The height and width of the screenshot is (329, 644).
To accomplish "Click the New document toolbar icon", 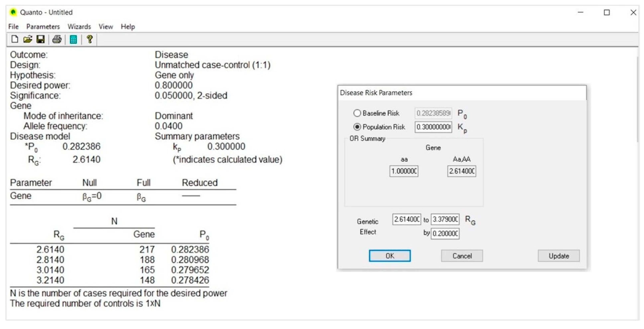I will (15, 39).
